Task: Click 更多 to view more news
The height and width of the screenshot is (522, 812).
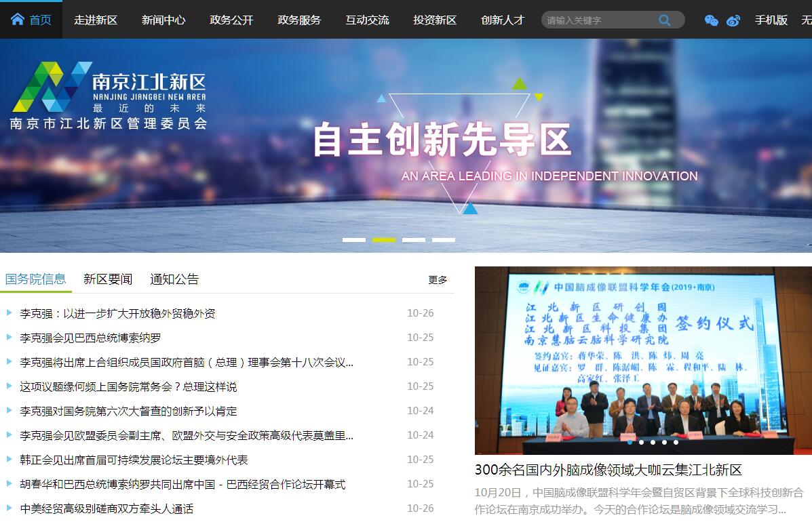Action: (x=438, y=280)
